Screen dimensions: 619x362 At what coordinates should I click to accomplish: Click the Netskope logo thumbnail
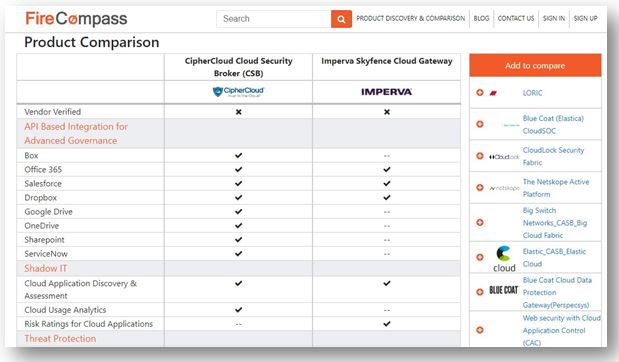tap(504, 188)
